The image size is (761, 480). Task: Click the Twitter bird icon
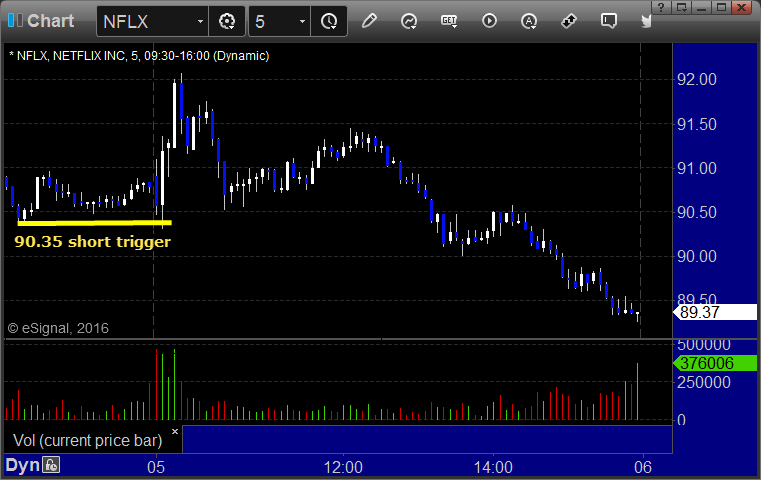(x=646, y=21)
